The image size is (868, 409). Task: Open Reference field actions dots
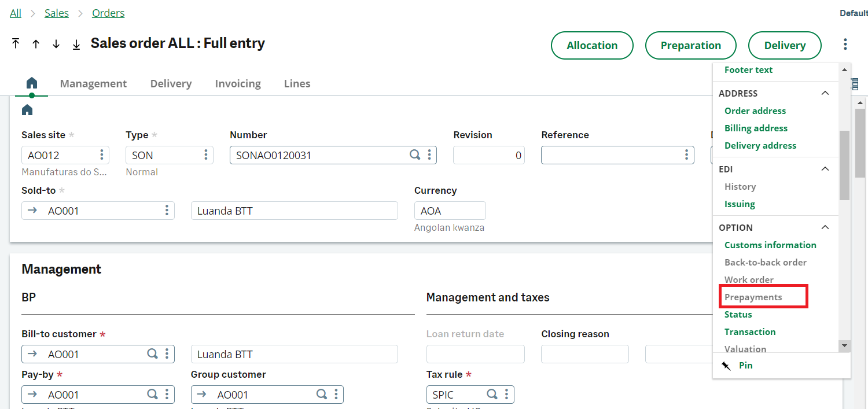click(686, 155)
